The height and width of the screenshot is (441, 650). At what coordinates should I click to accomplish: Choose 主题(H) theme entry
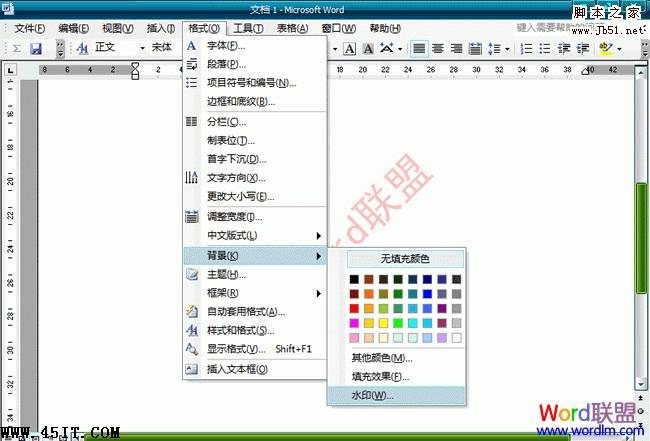coord(255,274)
